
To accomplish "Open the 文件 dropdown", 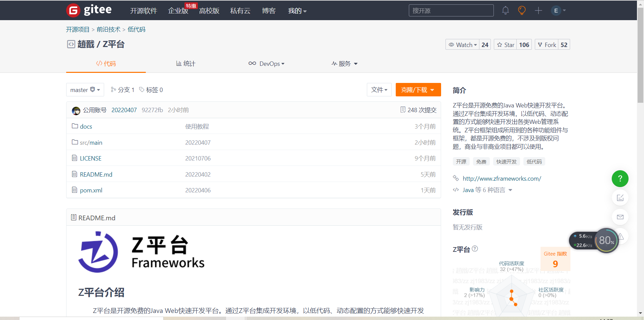I will coord(379,90).
